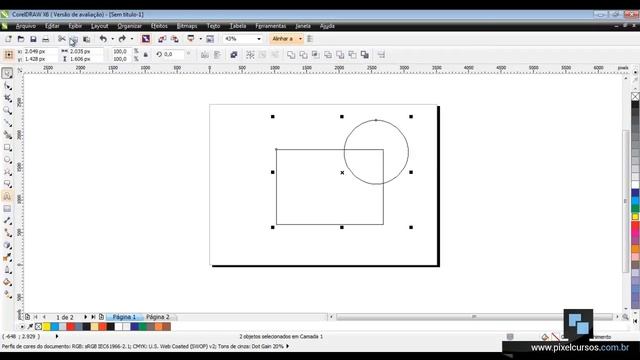This screenshot has width=640, height=360.
Task: Mirror the selection horizontally
Action: (205, 55)
